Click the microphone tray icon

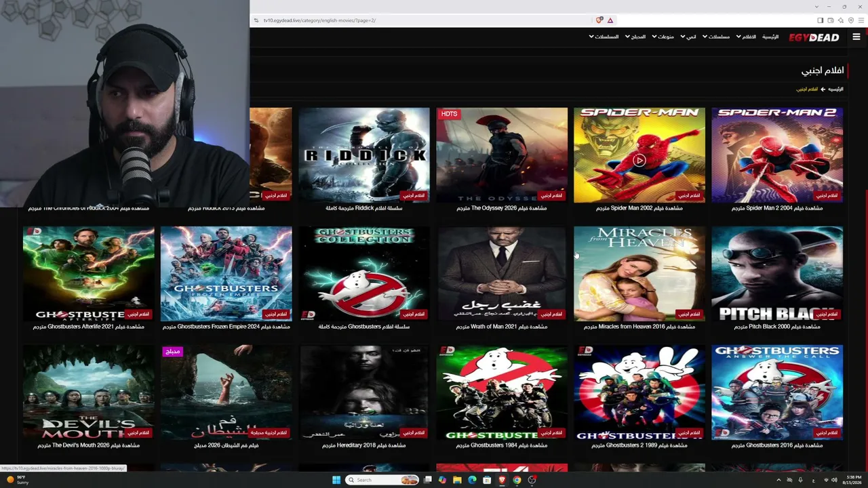[800, 480]
